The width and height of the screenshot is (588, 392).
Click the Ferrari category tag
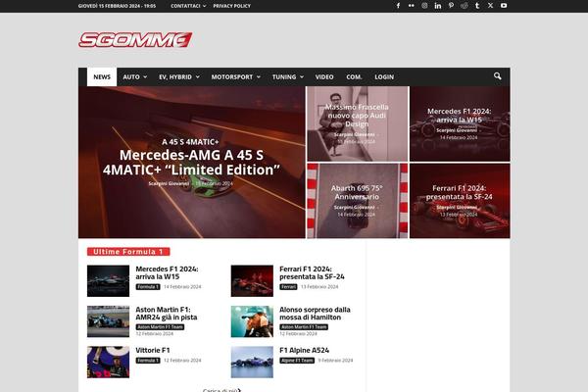point(288,287)
